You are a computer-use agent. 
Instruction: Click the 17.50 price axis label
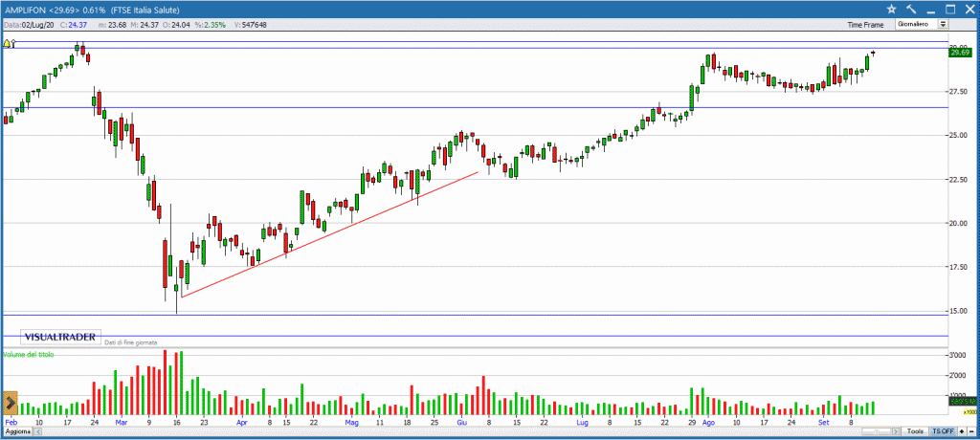(x=959, y=267)
